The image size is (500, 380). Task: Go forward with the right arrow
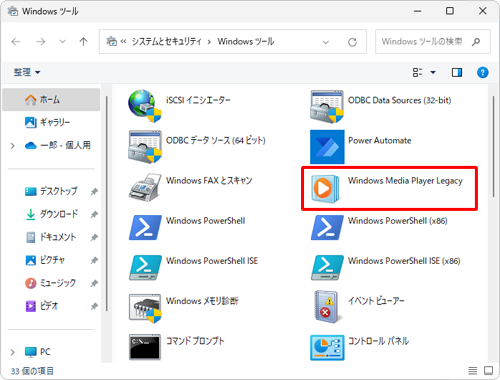41,42
